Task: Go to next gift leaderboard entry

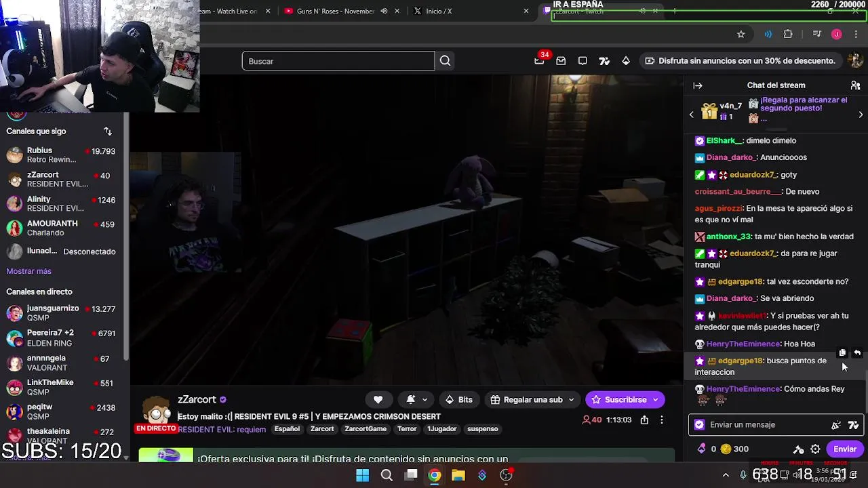Action: (x=861, y=115)
